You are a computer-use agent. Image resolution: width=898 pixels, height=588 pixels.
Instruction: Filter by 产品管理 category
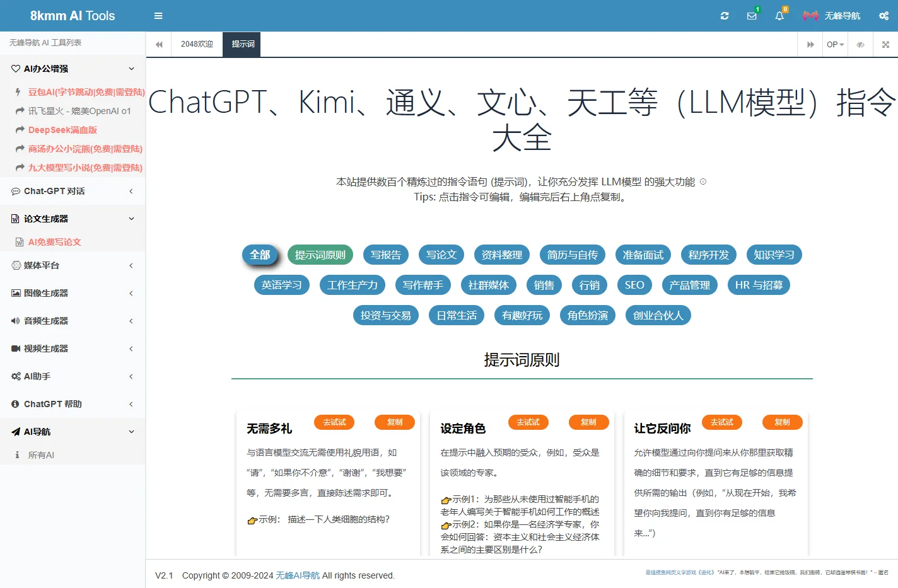[690, 285]
